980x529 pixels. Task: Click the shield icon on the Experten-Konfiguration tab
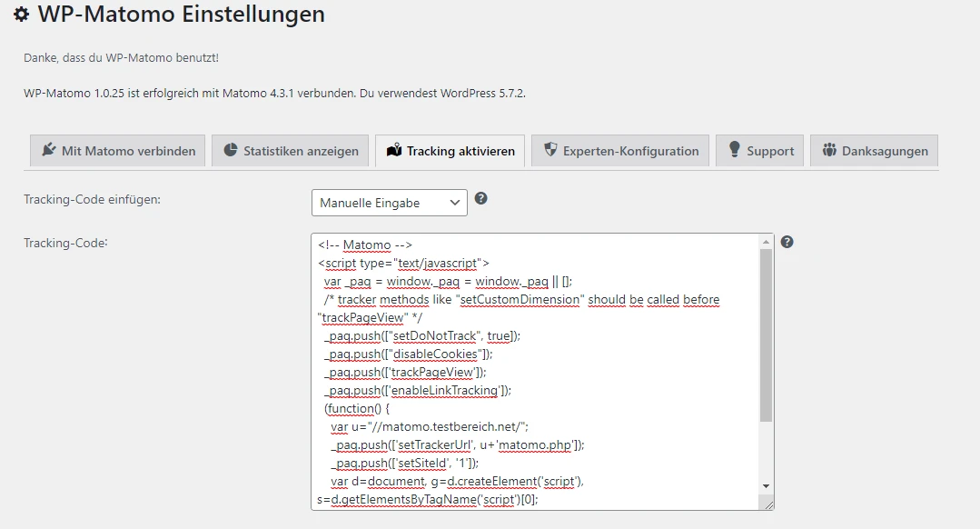click(x=549, y=150)
